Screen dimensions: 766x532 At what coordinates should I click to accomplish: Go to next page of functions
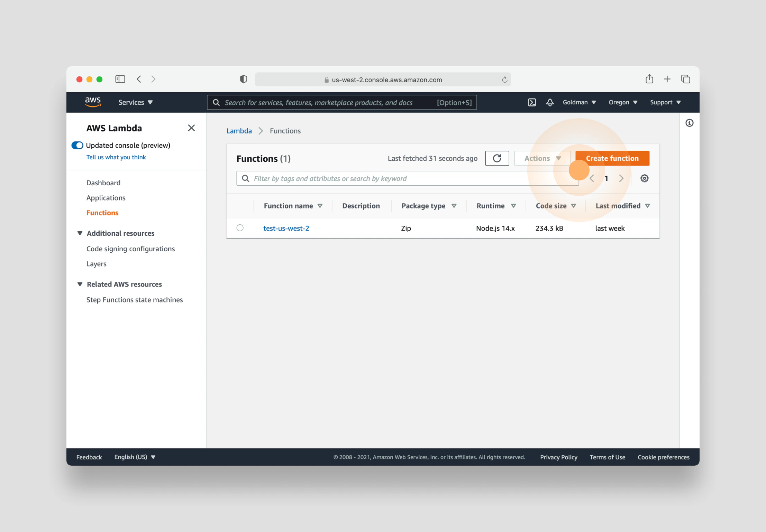[621, 178]
